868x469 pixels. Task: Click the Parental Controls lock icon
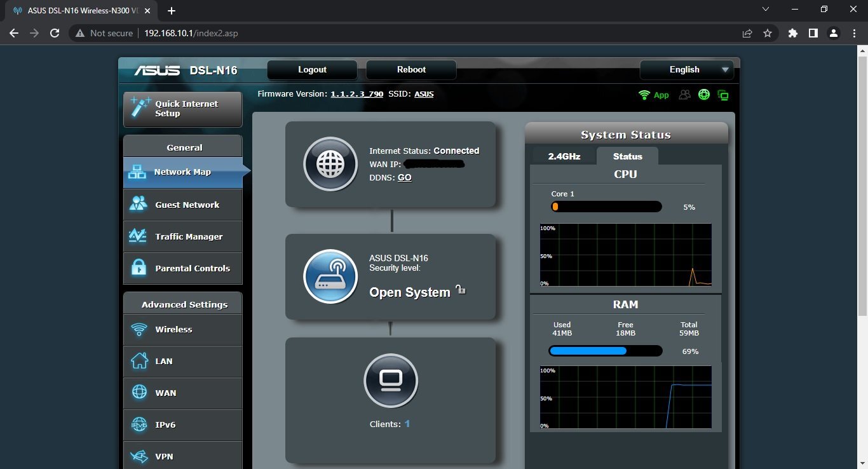(x=139, y=268)
